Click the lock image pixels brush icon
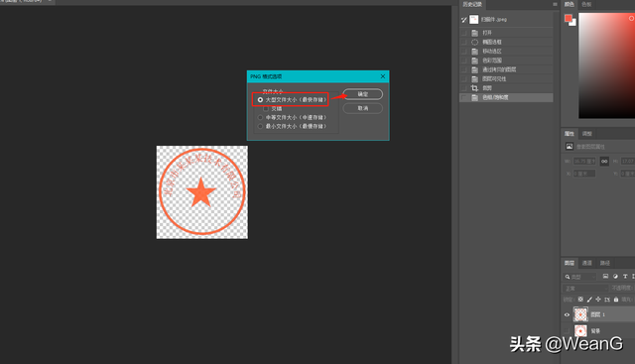 (x=589, y=300)
